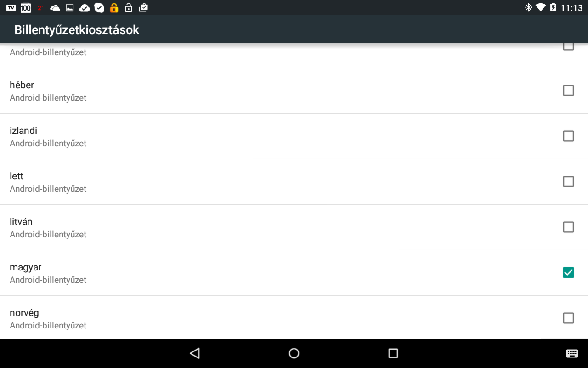Open recent apps with the square button
This screenshot has height=368, width=588.
pyautogui.click(x=393, y=353)
